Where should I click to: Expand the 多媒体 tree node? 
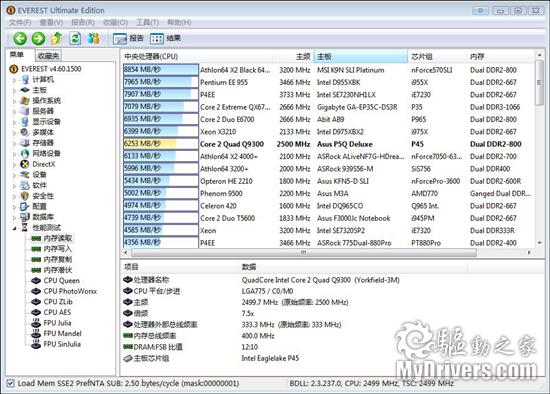tap(14, 133)
